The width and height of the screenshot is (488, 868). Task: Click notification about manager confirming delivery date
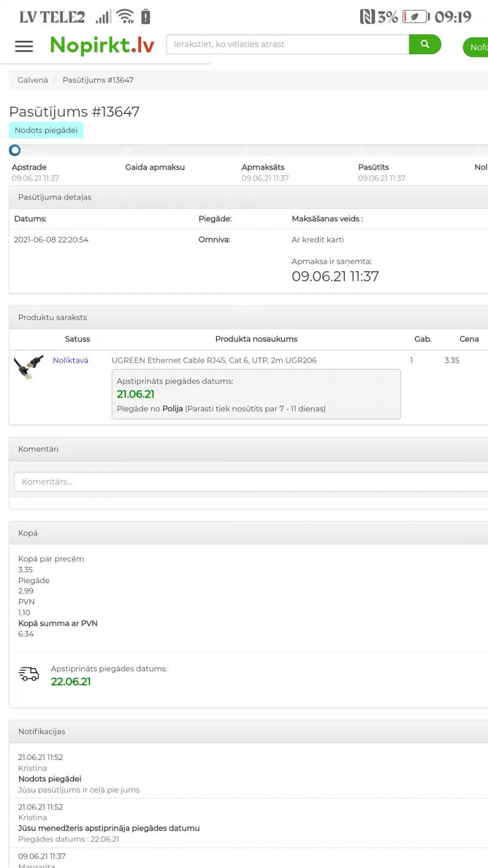pyautogui.click(x=109, y=828)
